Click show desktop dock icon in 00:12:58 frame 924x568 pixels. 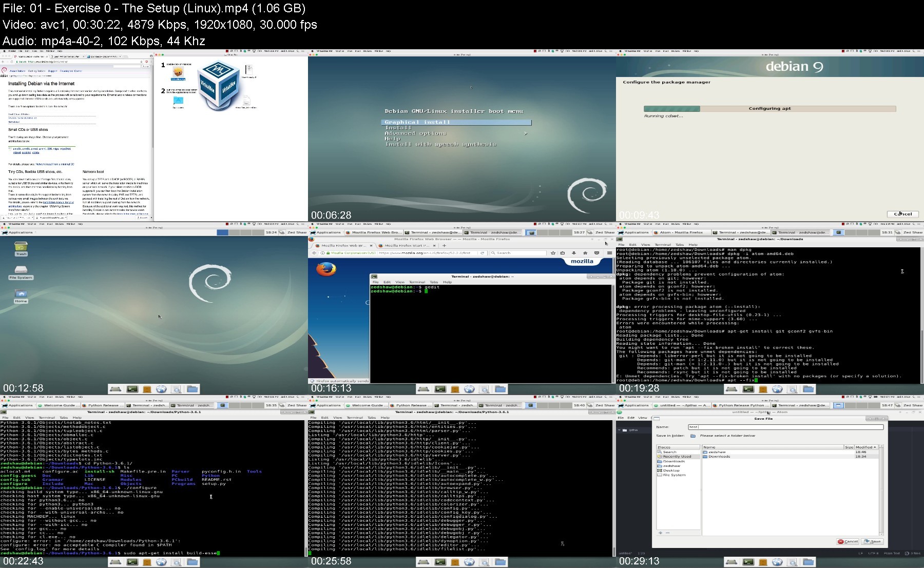coord(115,389)
